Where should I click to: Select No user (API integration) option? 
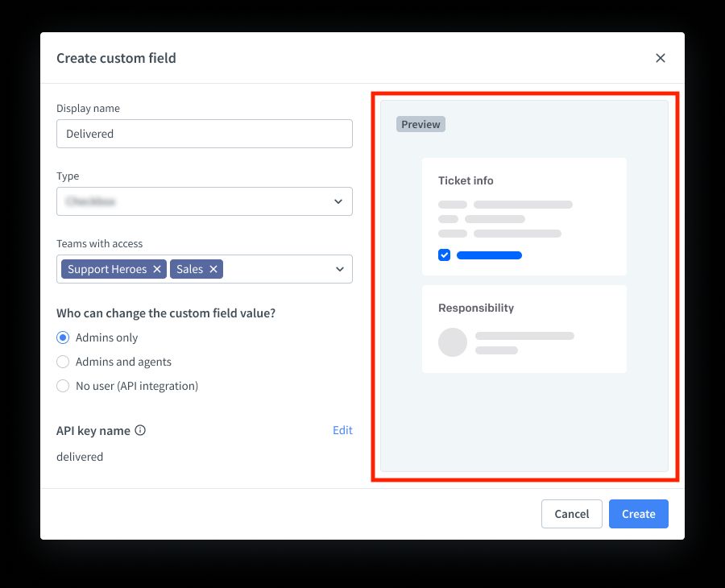pyautogui.click(x=63, y=386)
